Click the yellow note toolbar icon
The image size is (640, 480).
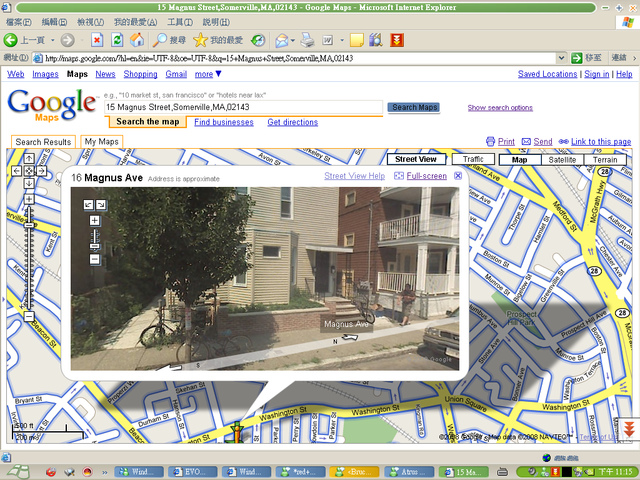tap(356, 40)
